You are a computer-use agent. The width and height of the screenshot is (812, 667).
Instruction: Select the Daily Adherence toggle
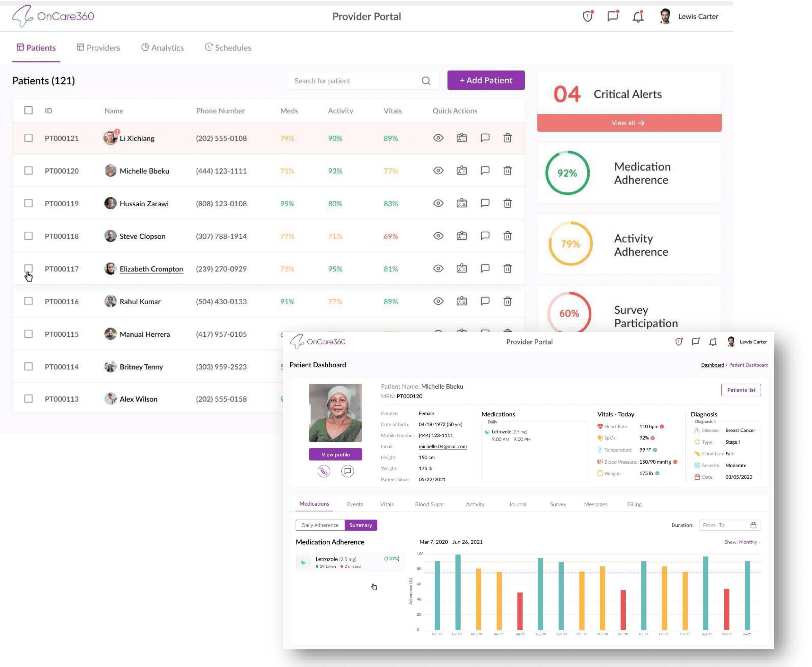click(320, 525)
